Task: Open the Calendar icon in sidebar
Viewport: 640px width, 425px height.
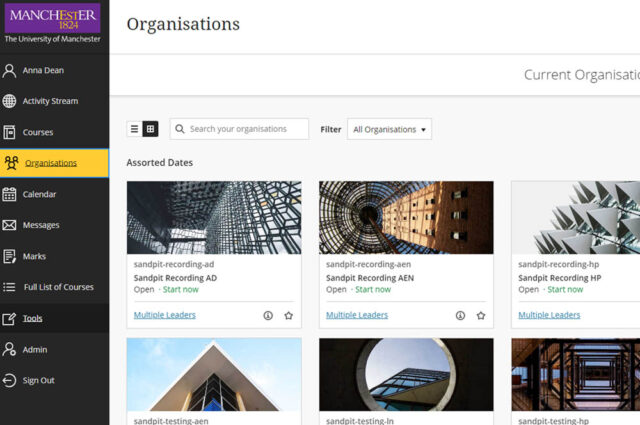Action: (x=9, y=194)
